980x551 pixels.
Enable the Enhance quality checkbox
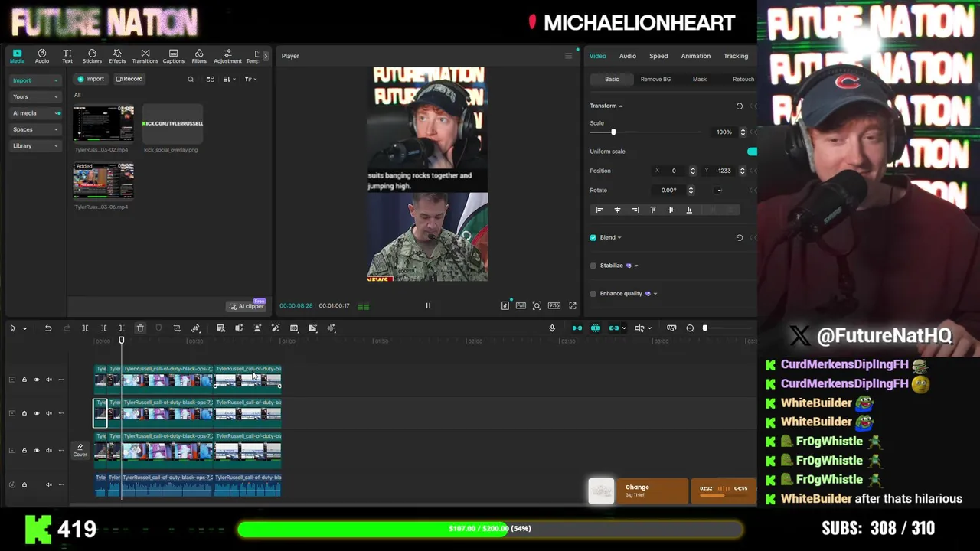[x=593, y=294]
